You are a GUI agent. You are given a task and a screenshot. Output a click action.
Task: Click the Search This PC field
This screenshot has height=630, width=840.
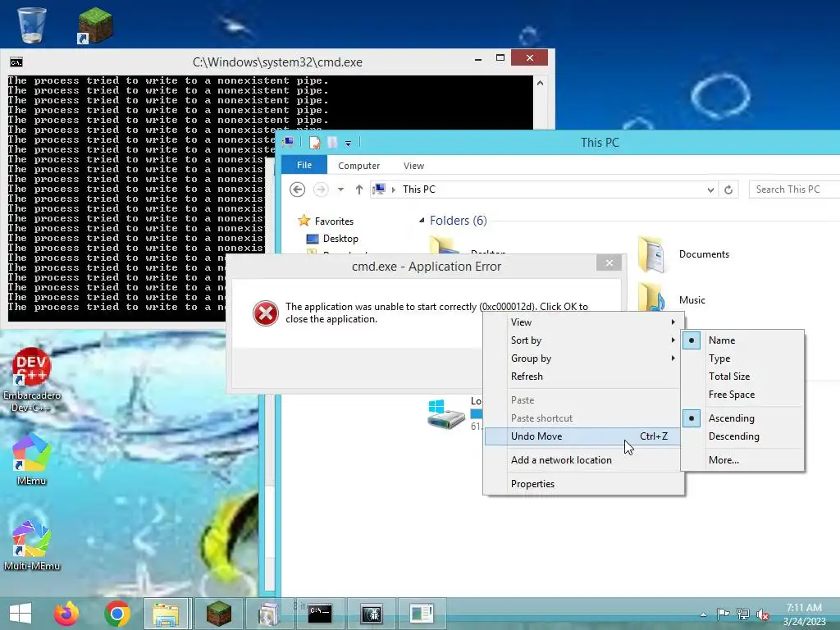[795, 189]
